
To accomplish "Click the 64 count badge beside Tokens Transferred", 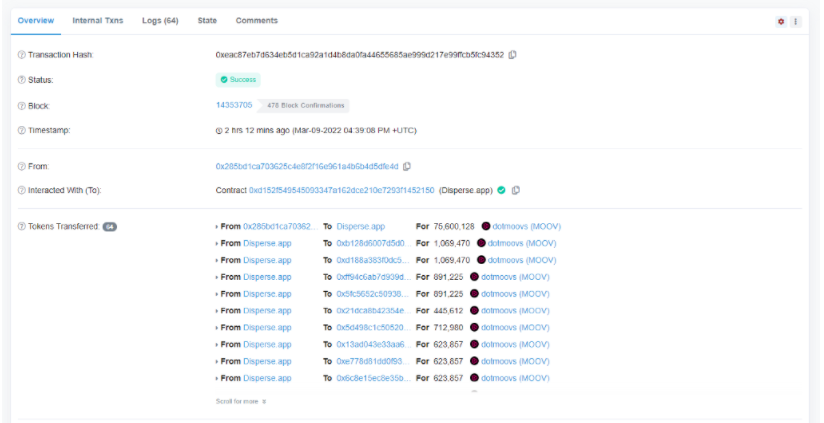I will pos(110,226).
